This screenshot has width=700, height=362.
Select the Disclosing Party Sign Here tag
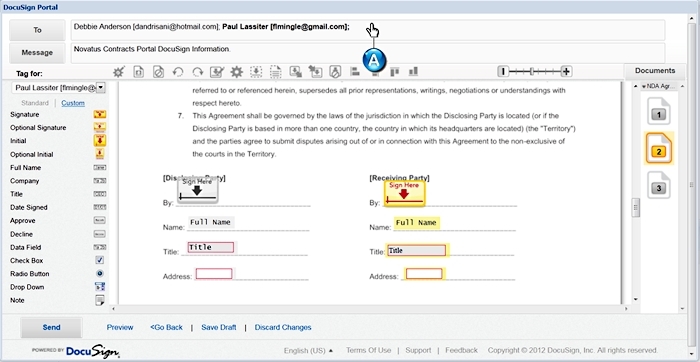tap(197, 191)
